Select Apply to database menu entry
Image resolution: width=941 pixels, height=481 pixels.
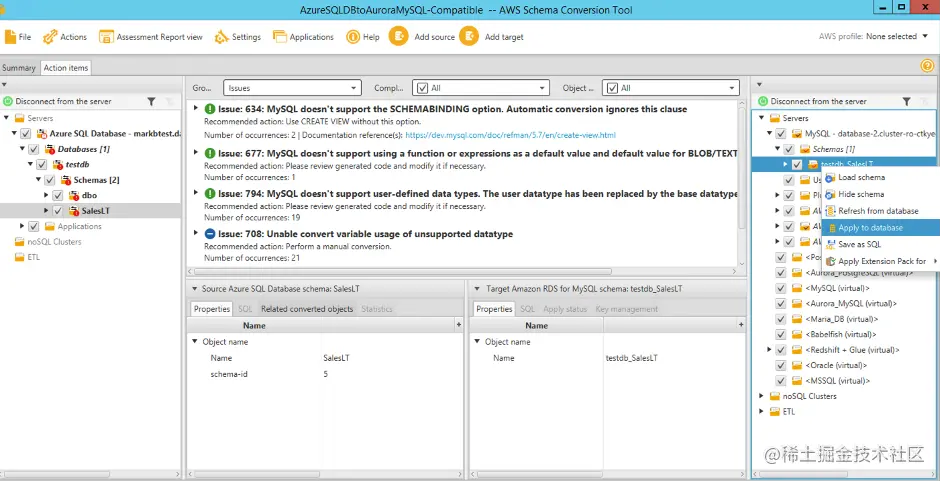tap(880, 228)
